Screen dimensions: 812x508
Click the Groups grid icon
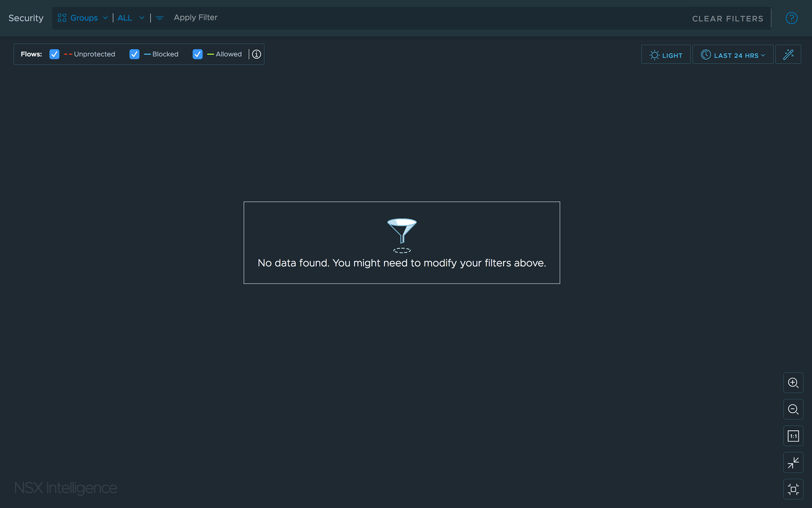click(62, 18)
